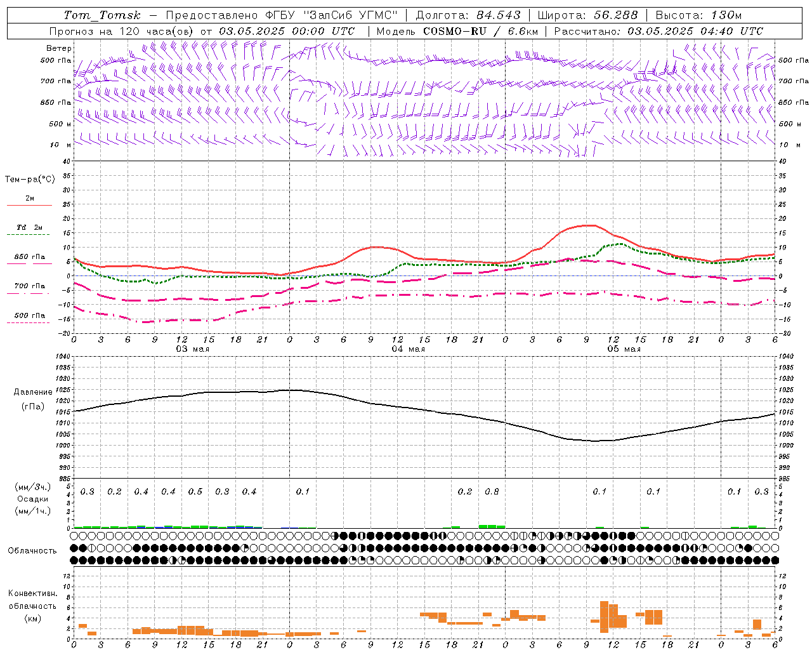Select the Широта: 56.288 latitude value
Image resolution: width=812 pixels, height=650 pixels.
point(587,15)
